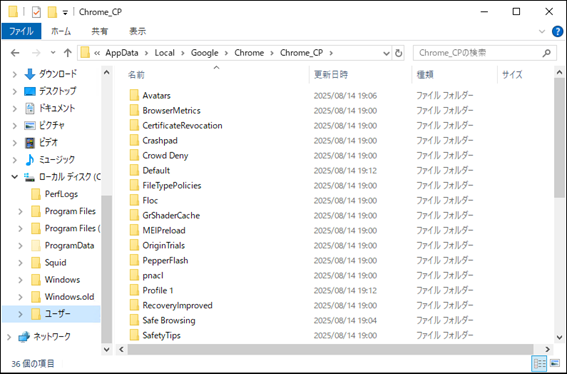Sort by the サイズ column header
This screenshot has height=374, width=567.
tap(512, 75)
